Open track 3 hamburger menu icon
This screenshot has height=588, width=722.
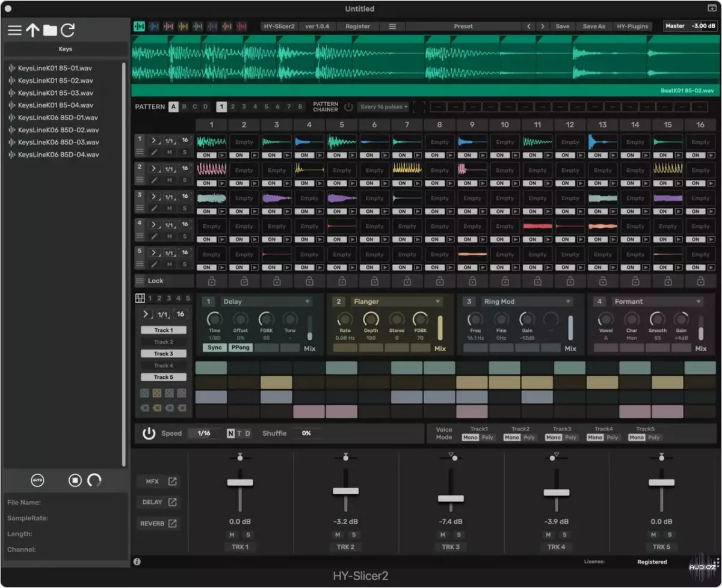click(140, 208)
